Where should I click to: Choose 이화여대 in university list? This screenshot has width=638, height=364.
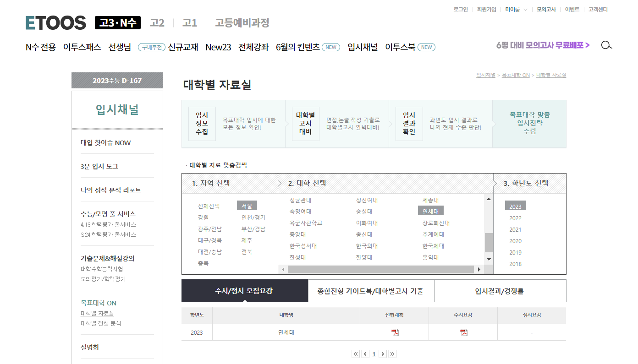coord(367,223)
